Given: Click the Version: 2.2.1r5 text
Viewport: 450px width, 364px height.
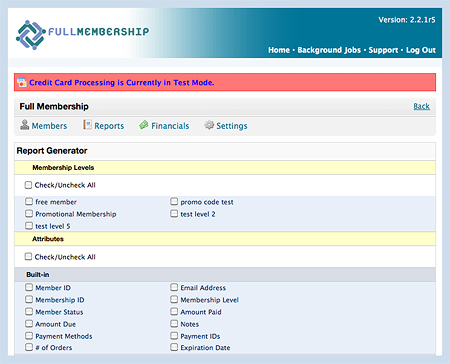Looking at the screenshot, I should coord(407,20).
